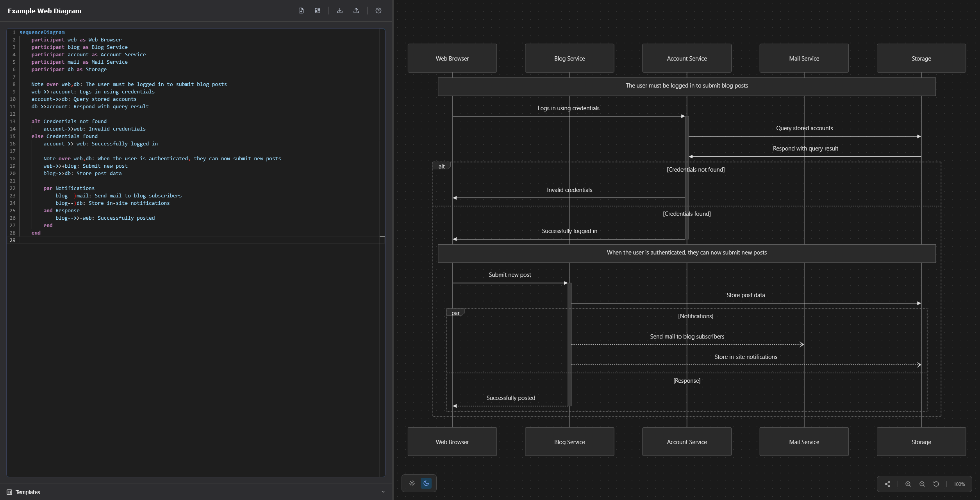This screenshot has width=980, height=500.
Task: Click in empty line 29 of the editor
Action: coord(199,240)
